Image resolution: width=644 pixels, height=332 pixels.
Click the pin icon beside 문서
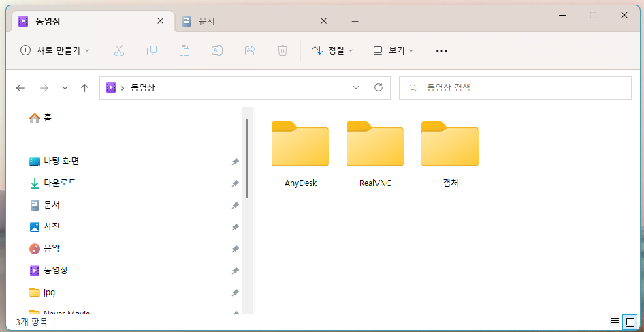235,205
